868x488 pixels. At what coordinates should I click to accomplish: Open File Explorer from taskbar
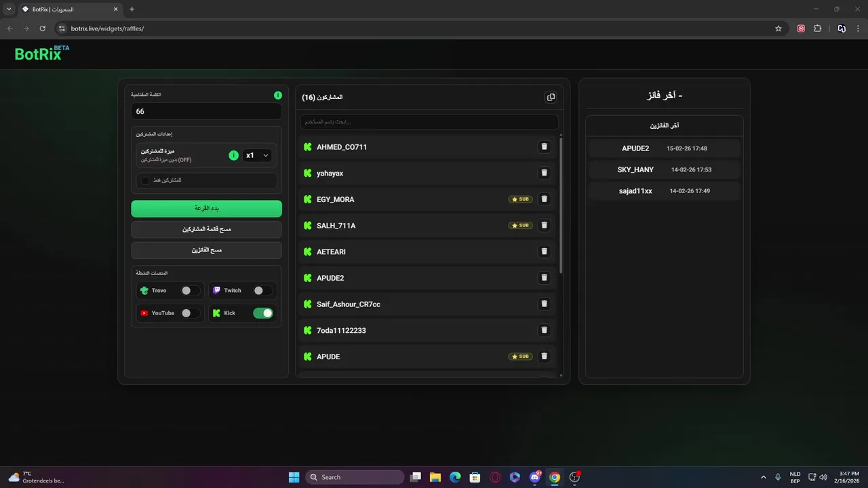435,477
